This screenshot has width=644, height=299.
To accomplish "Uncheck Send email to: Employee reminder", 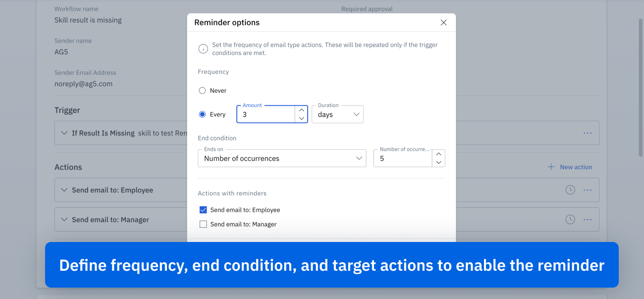I will pyautogui.click(x=203, y=210).
